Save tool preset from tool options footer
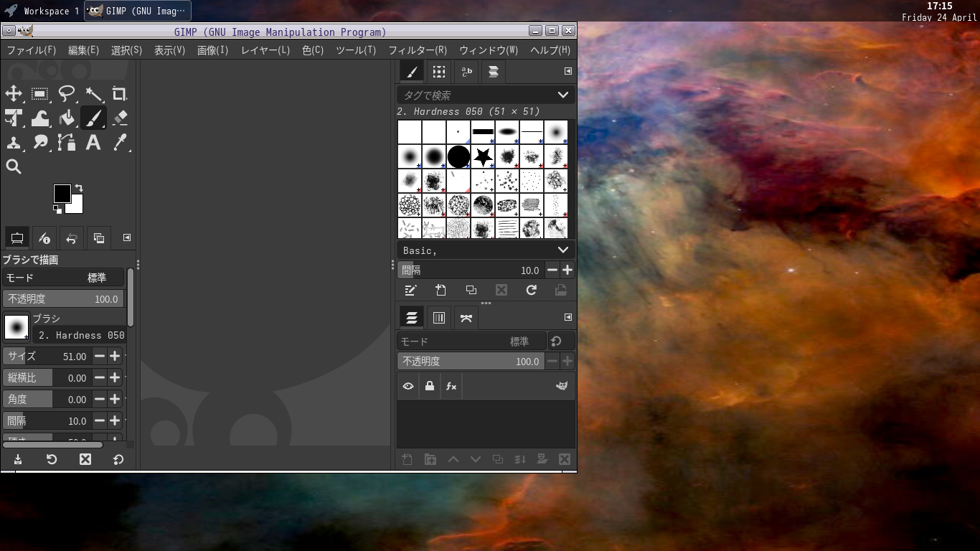The width and height of the screenshot is (980, 551). point(18,459)
